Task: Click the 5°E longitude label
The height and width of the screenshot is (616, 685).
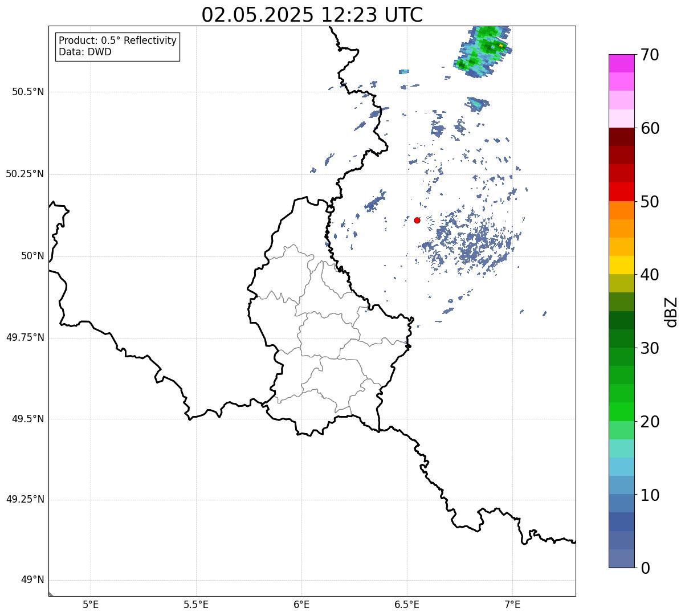Action: coord(91,605)
